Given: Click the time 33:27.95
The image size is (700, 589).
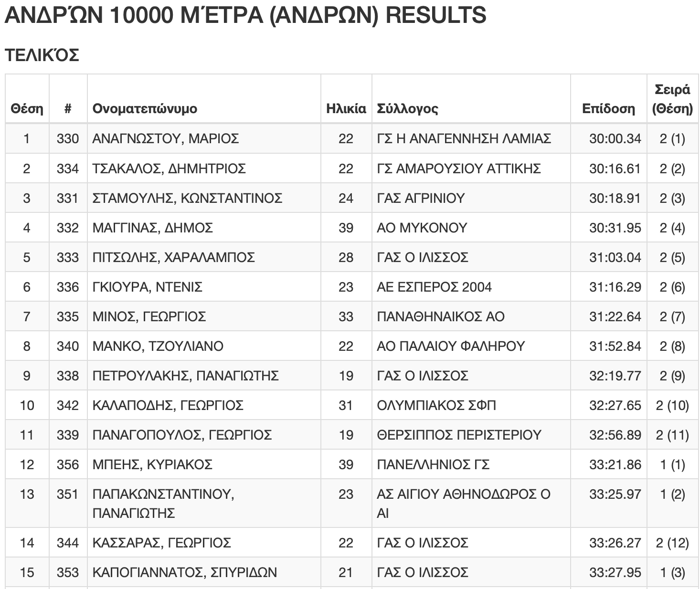Looking at the screenshot, I should coord(615,572).
